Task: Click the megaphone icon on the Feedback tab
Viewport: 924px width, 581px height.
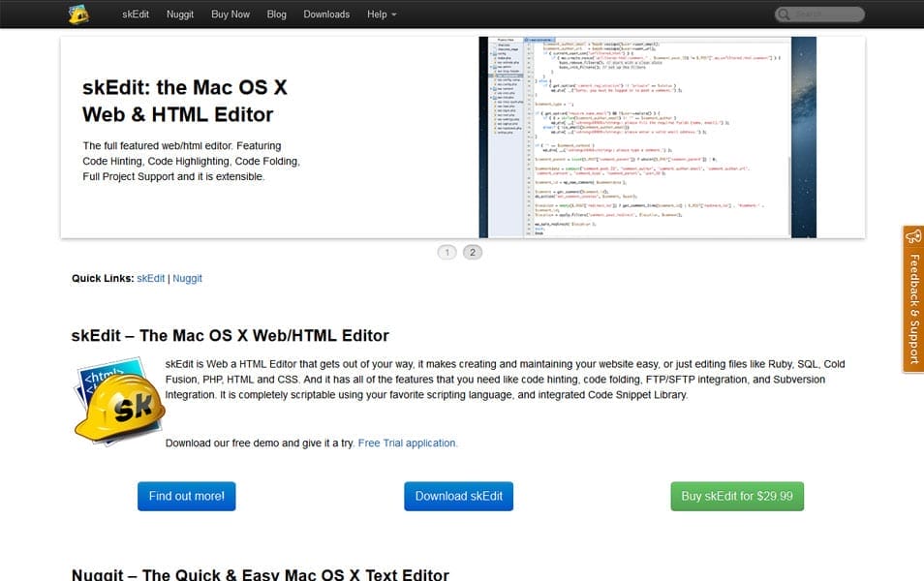Action: [x=911, y=236]
